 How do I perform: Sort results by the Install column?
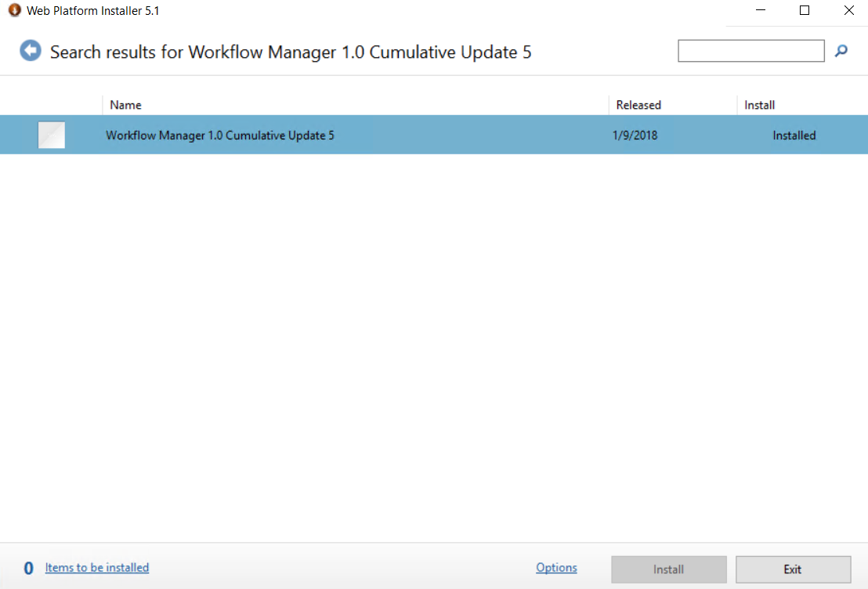[x=759, y=104]
